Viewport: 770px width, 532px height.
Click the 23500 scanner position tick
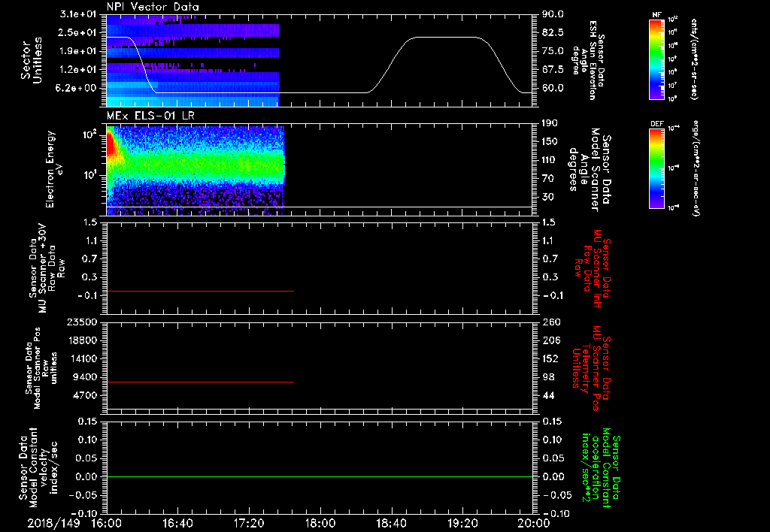coord(81,322)
